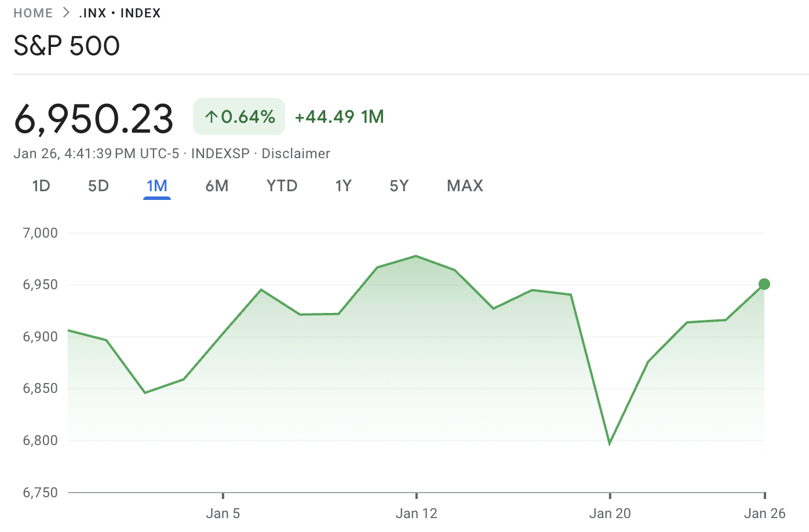Navigate back via the HOME breadcrumb
This screenshot has width=809, height=532.
tap(33, 12)
